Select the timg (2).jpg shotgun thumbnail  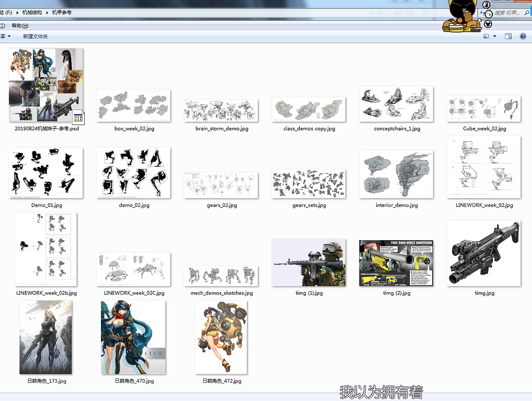396,263
